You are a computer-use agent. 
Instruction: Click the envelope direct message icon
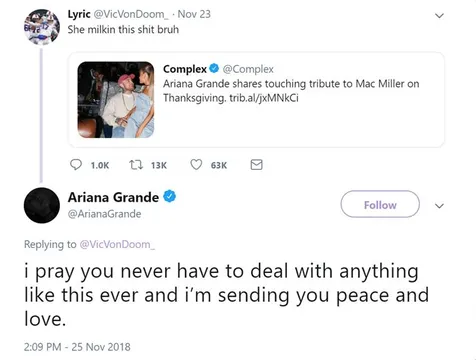pyautogui.click(x=256, y=165)
